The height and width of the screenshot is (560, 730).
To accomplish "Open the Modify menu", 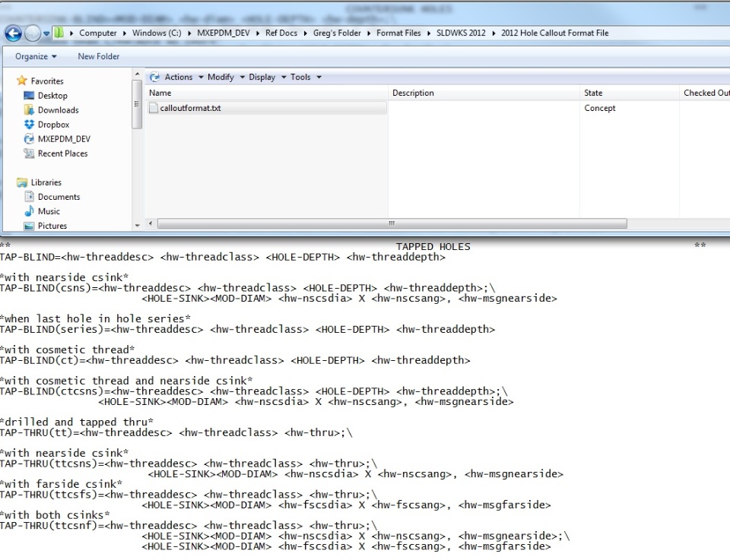I will click(226, 78).
